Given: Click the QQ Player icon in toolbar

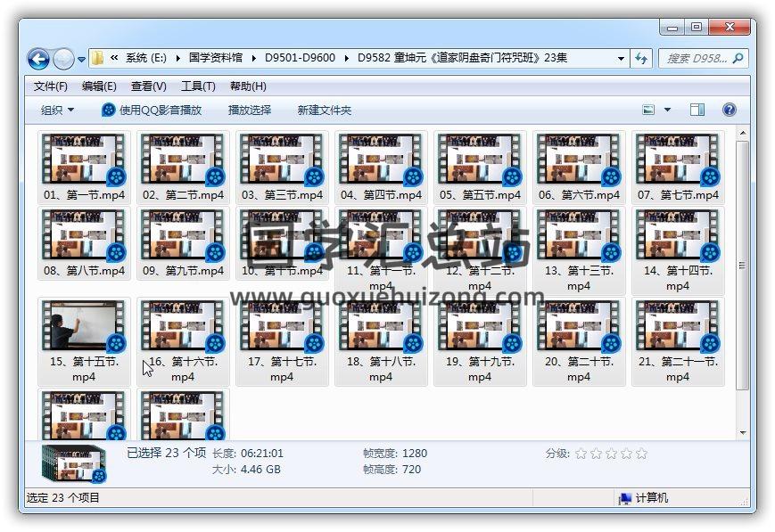Looking at the screenshot, I should (x=108, y=110).
